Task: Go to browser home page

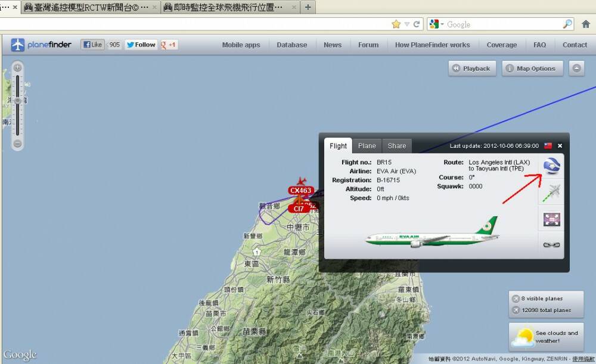Action: [x=586, y=24]
